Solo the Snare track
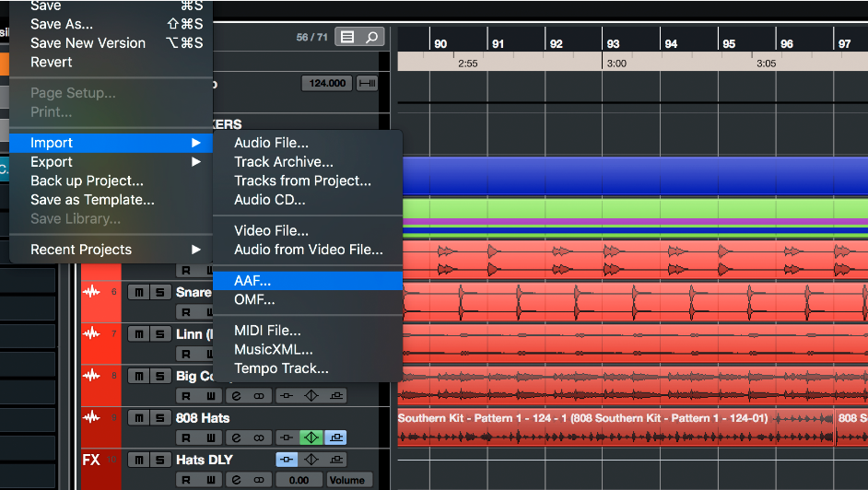Image resolution: width=868 pixels, height=490 pixels. [x=160, y=292]
